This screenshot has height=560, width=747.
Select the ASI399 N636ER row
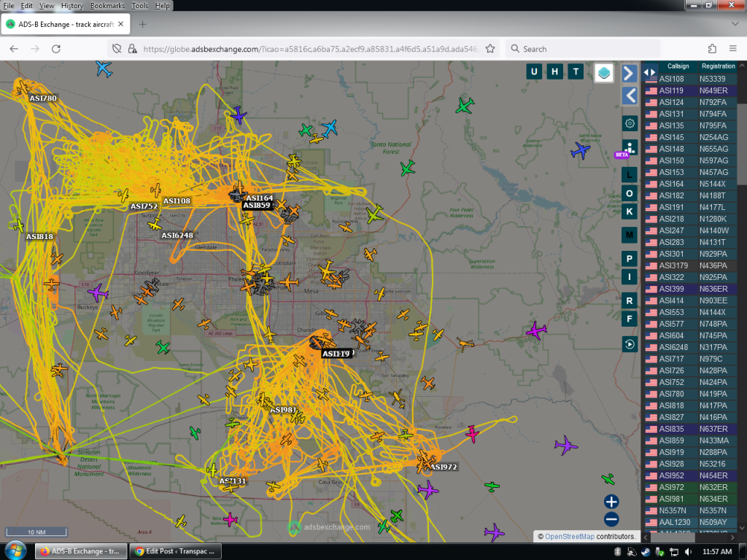(690, 289)
